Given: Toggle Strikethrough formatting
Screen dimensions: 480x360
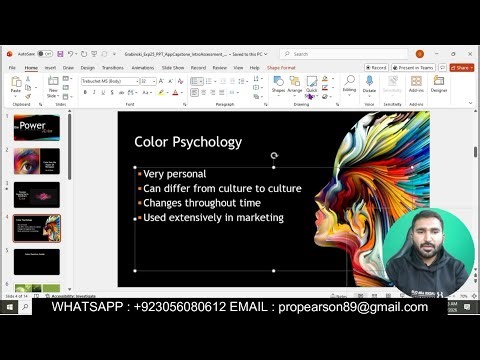Looking at the screenshot, I should [x=121, y=92].
